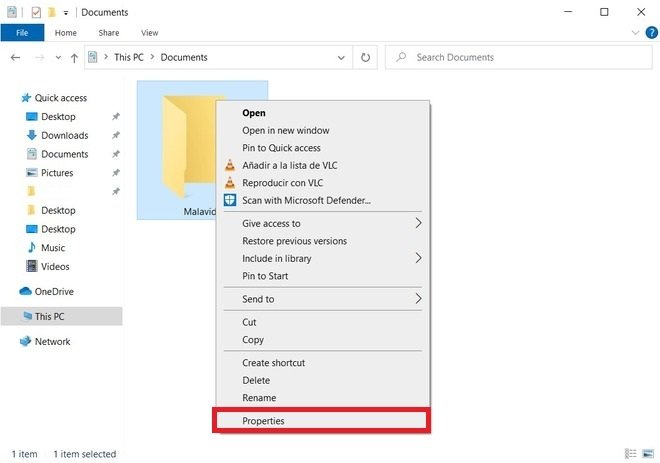
Task: Click the Refresh button beside the address bar
Action: pos(365,57)
